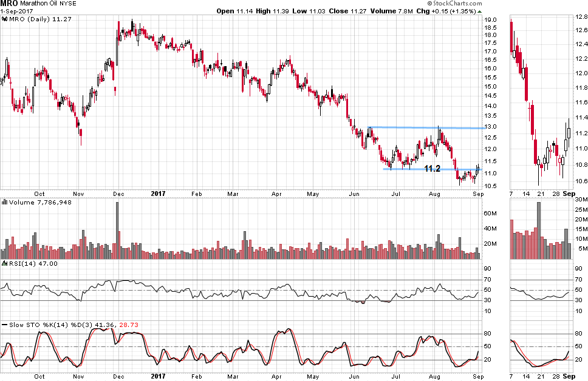Click the 13.0 label on main price axis
Viewport: 588px width, 381px height.
[x=490, y=127]
